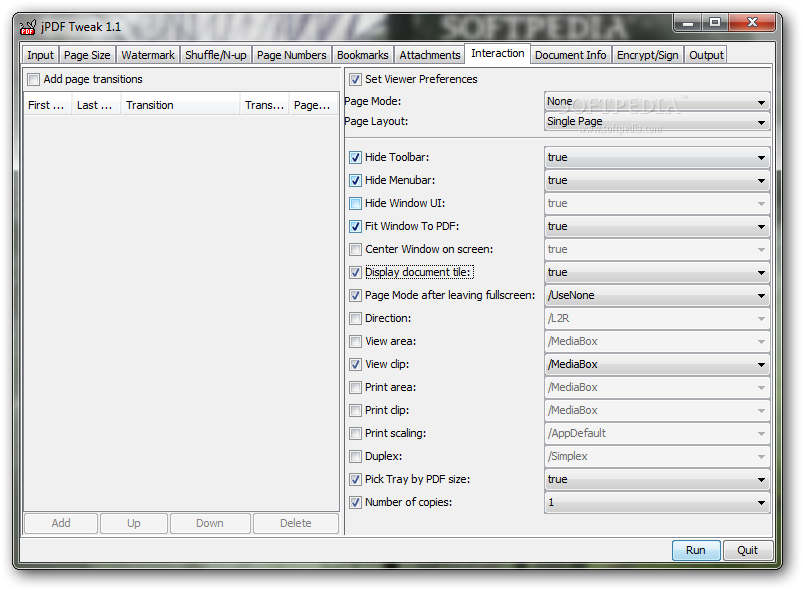Switch to the Attachments tab
This screenshot has width=803, height=590.
(x=430, y=55)
